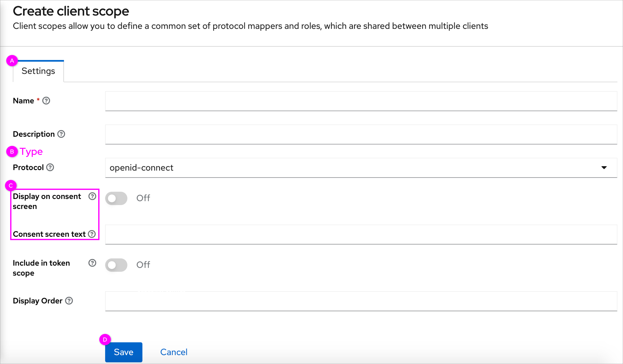Image resolution: width=623 pixels, height=364 pixels.
Task: Select the openid-connect protocol value
Action: coord(141,167)
